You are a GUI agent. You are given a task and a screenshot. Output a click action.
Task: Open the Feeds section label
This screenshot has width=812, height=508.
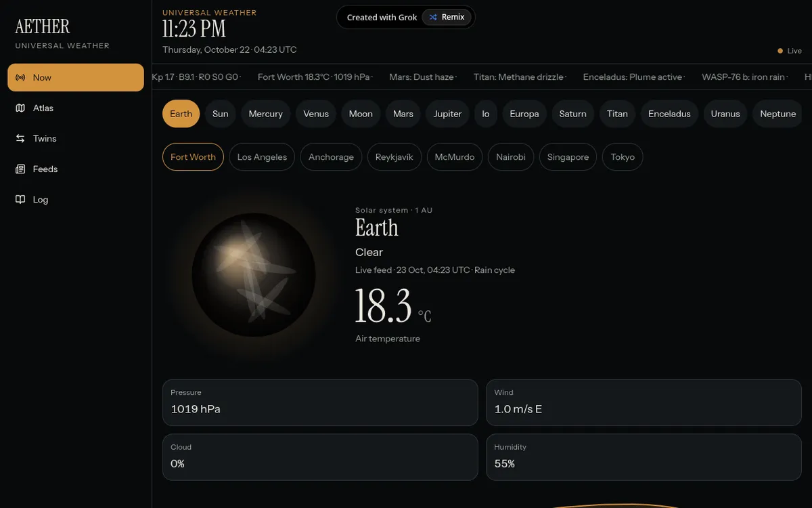tap(45, 169)
